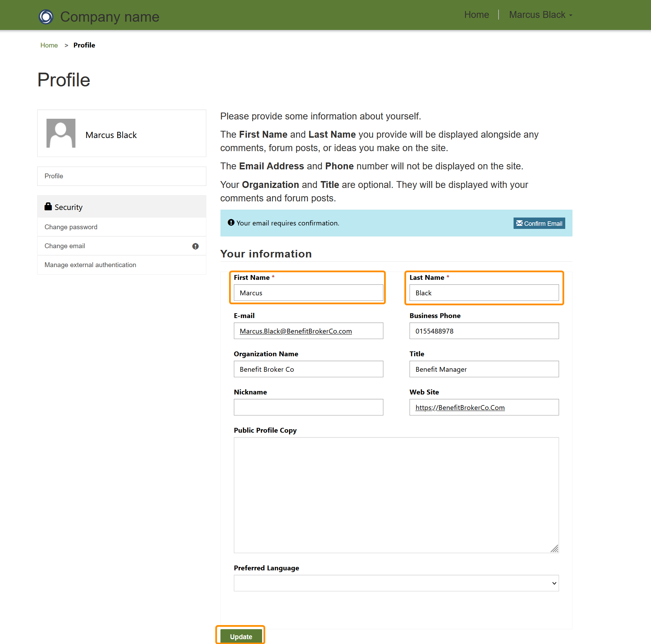Expand the Preferred Language dropdown
The image size is (651, 644).
tap(396, 583)
